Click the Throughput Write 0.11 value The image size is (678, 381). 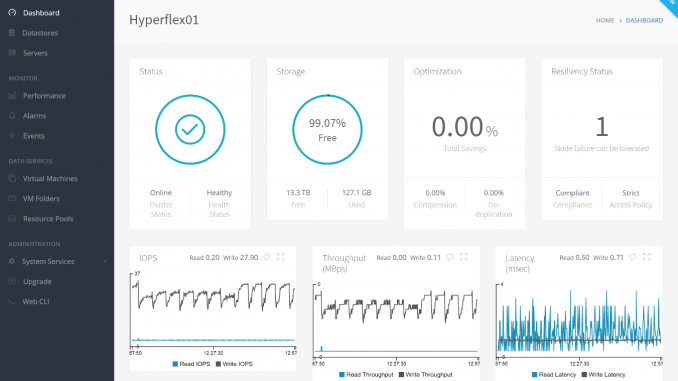pos(433,257)
